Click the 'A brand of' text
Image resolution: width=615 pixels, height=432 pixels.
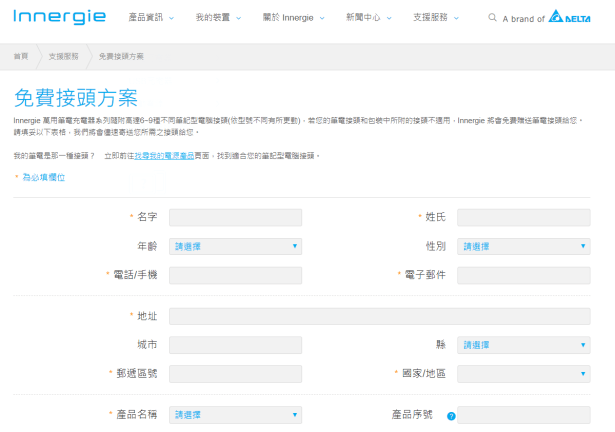pos(524,18)
